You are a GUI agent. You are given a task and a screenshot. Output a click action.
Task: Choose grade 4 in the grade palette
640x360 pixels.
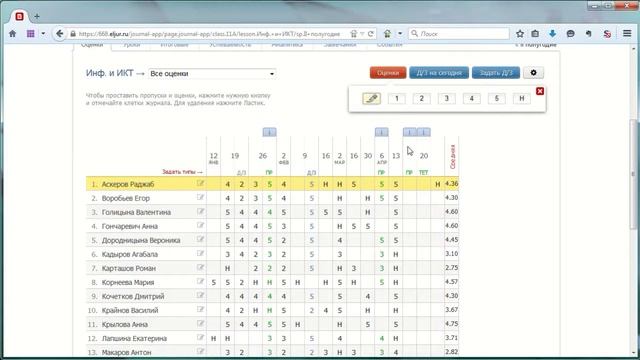coord(471,98)
